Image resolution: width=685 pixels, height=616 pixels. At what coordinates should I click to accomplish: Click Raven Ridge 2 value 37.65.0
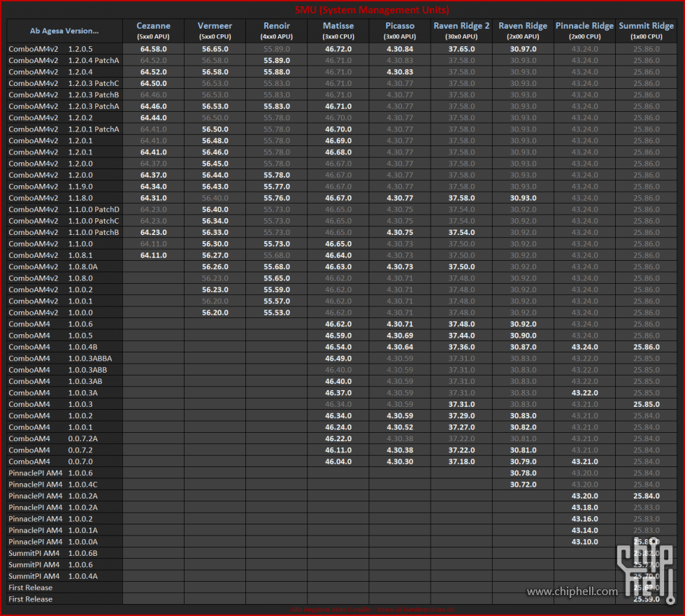(x=461, y=49)
